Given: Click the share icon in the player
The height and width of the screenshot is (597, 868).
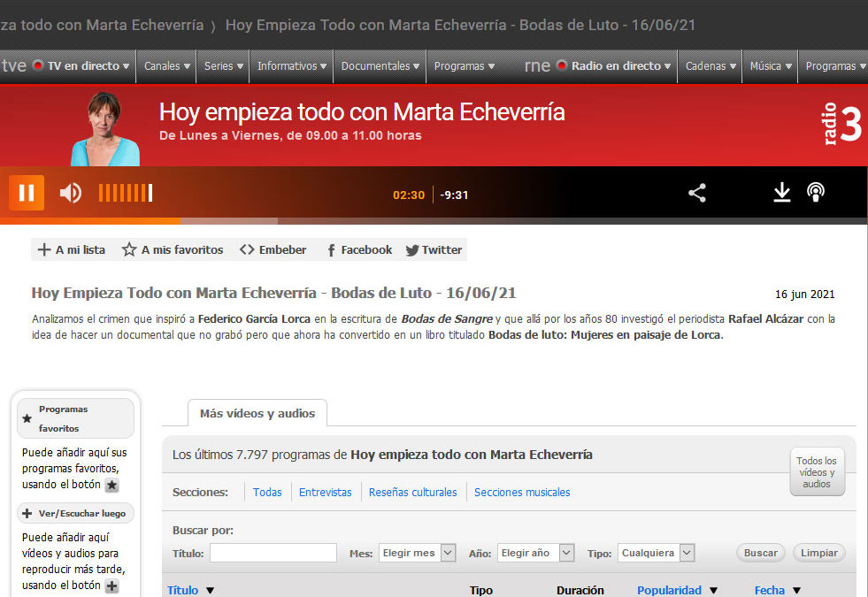Looking at the screenshot, I should coord(697,193).
